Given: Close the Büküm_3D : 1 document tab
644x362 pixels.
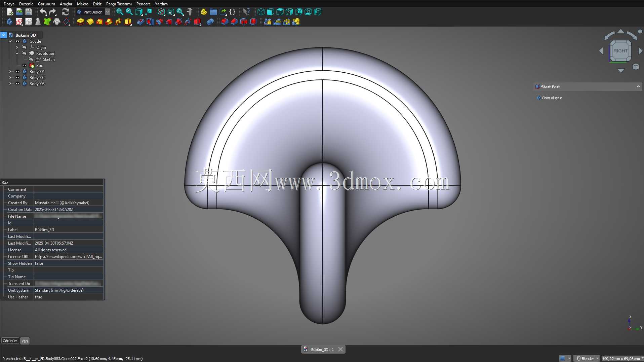Looking at the screenshot, I should (340, 350).
